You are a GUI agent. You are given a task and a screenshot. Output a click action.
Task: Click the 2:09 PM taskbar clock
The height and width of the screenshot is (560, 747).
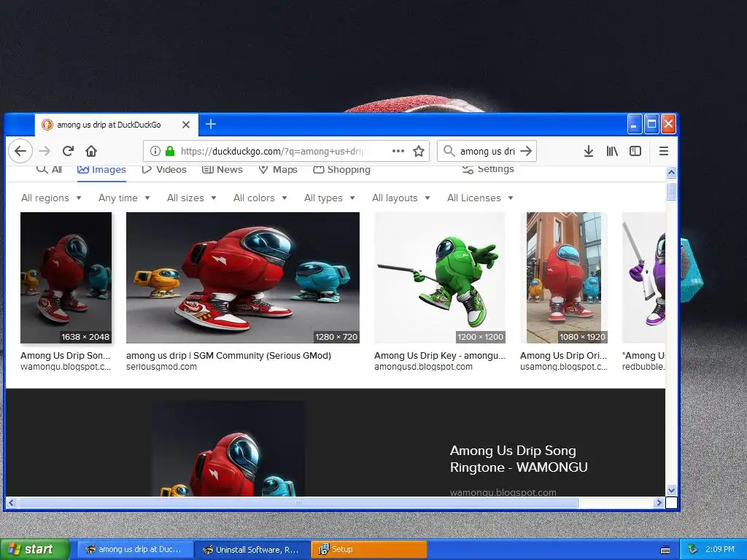click(x=720, y=550)
